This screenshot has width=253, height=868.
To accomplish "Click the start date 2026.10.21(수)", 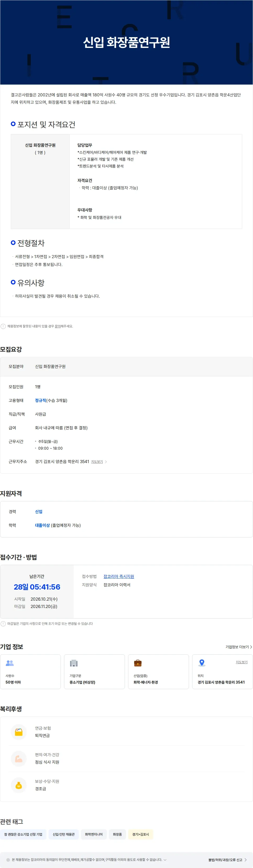I will pyautogui.click(x=44, y=599).
